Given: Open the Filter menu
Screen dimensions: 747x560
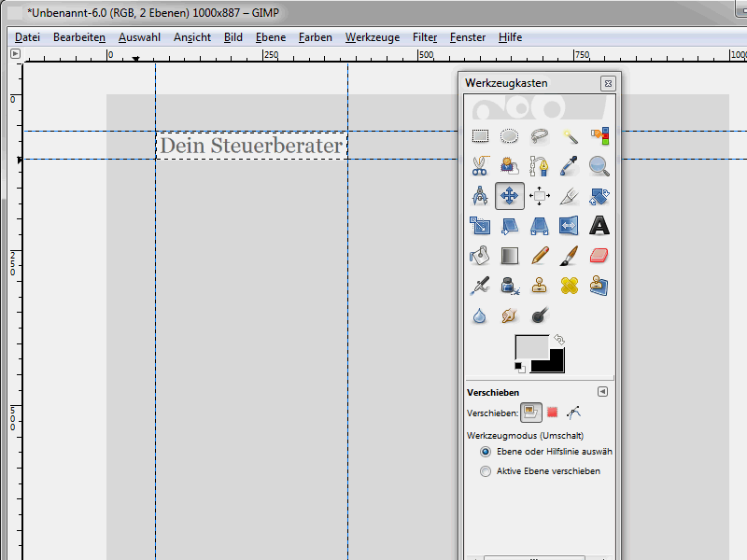Looking at the screenshot, I should click(425, 37).
